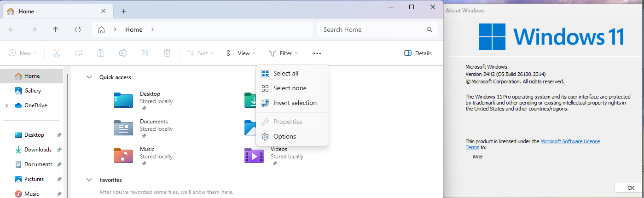Choose Invert selection from the menu
The image size is (644, 198).
tap(292, 103)
